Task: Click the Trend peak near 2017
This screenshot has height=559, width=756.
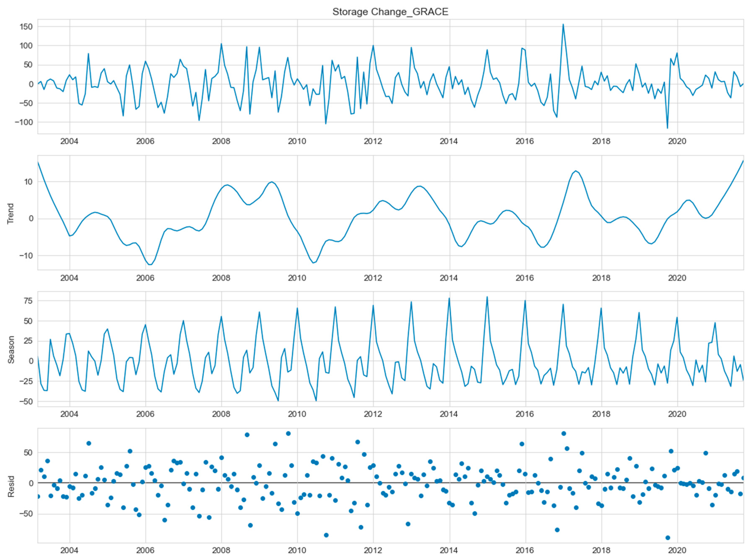Action: tap(576, 171)
